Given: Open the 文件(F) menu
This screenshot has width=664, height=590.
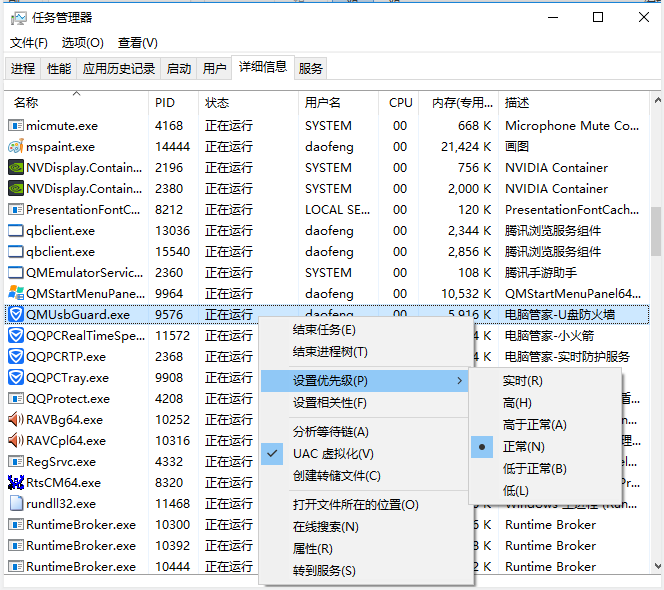Looking at the screenshot, I should 29,43.
